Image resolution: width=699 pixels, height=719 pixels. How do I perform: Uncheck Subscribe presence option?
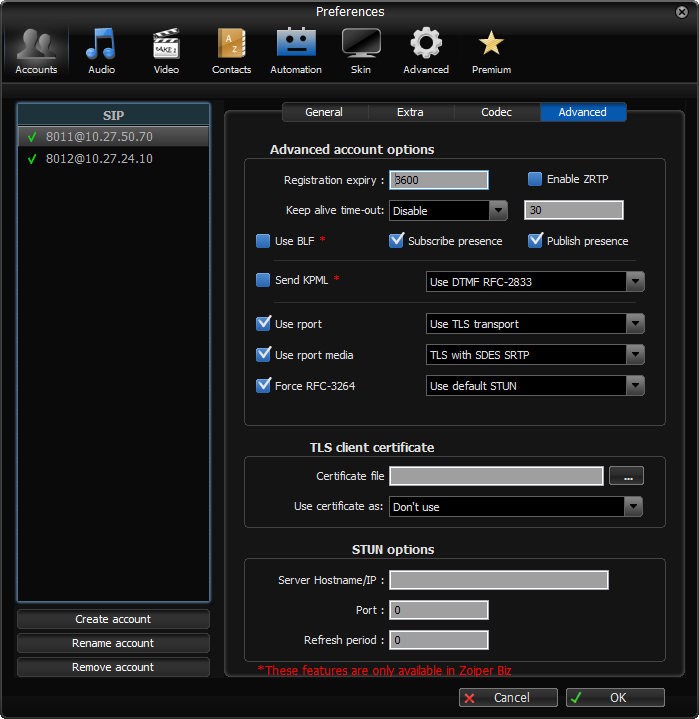tap(396, 241)
